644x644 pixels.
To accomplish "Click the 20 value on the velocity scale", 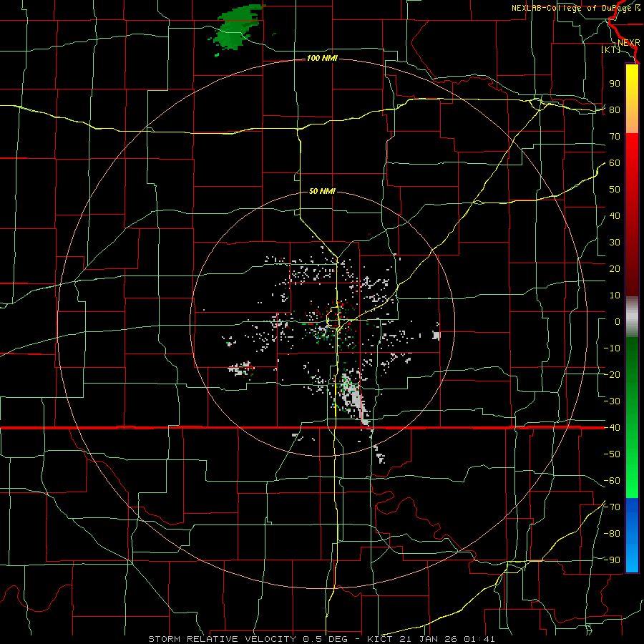I will 615,268.
